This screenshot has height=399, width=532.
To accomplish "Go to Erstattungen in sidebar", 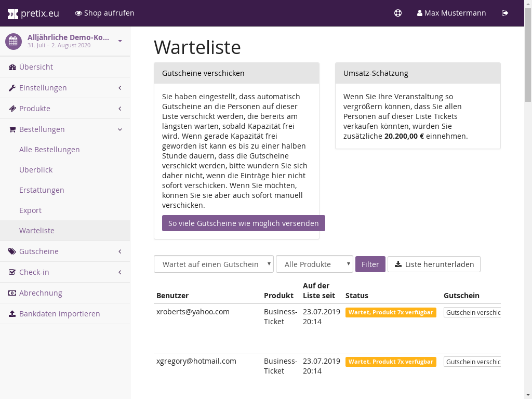I will 42,190.
